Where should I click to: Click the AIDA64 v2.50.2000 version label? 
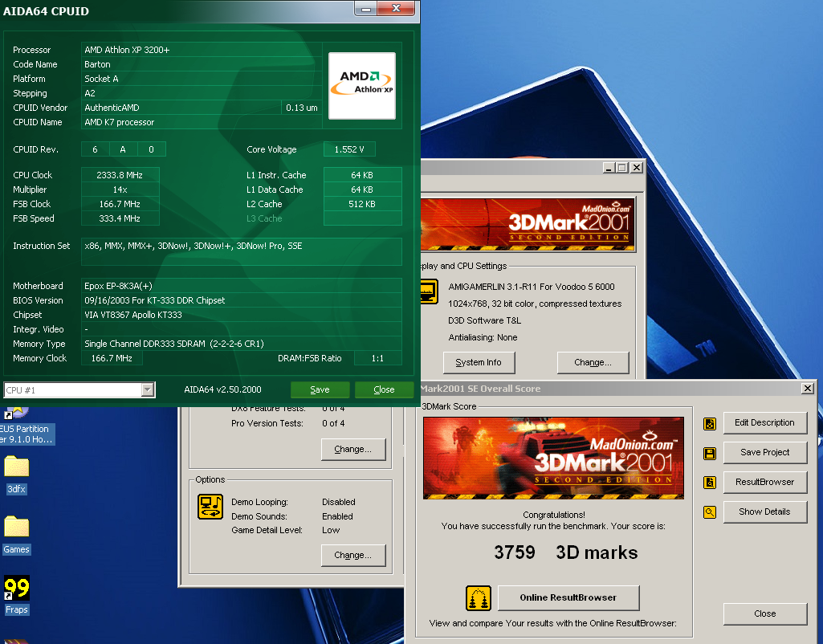point(222,389)
